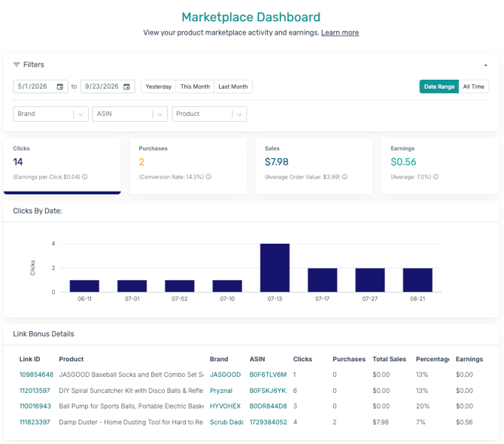504x444 pixels.
Task: Switch to Date Range mode
Action: pos(439,87)
